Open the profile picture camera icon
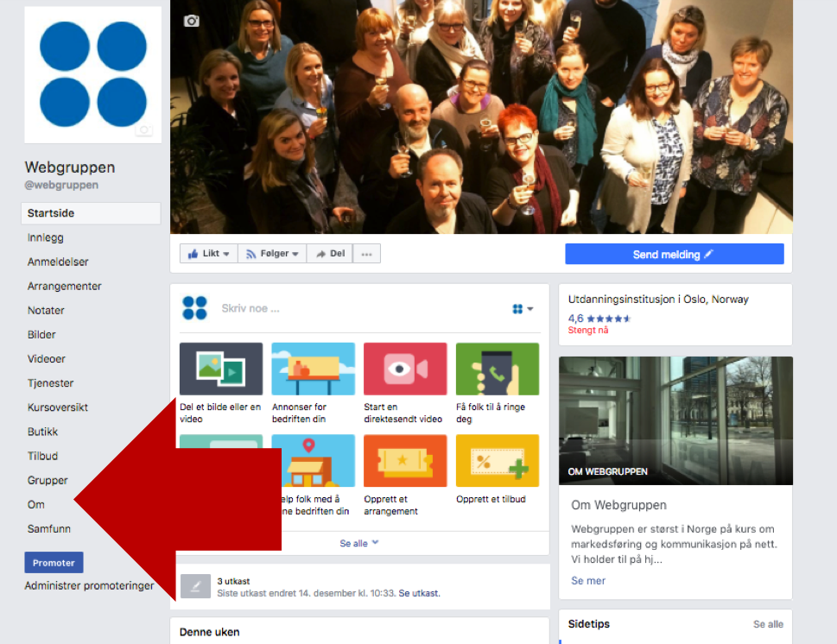 click(x=143, y=129)
